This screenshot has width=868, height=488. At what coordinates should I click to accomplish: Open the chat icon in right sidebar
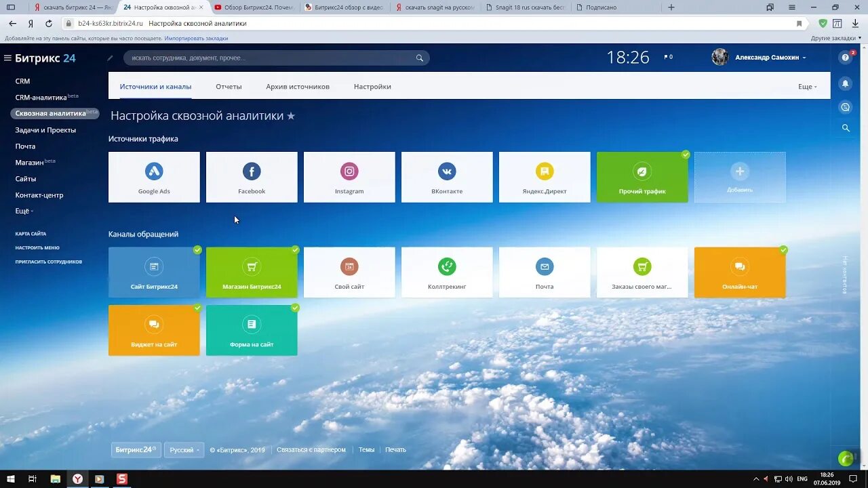tap(845, 107)
